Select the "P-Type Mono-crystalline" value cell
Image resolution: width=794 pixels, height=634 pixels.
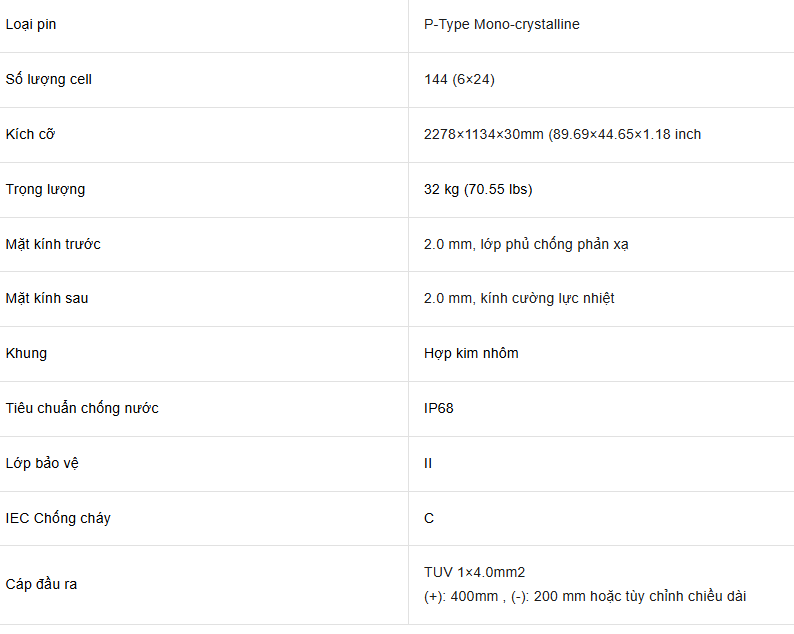(501, 24)
